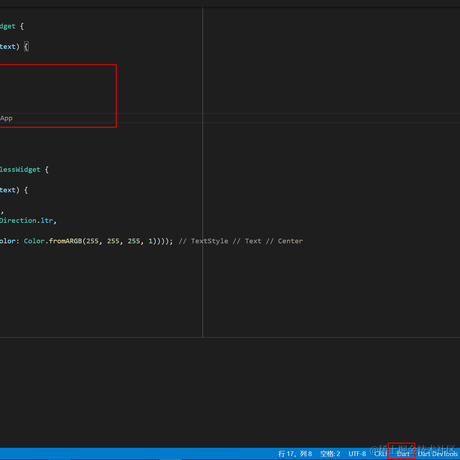
Task: Click the 'Direction.ltr,' code text
Action: [x=28, y=221]
